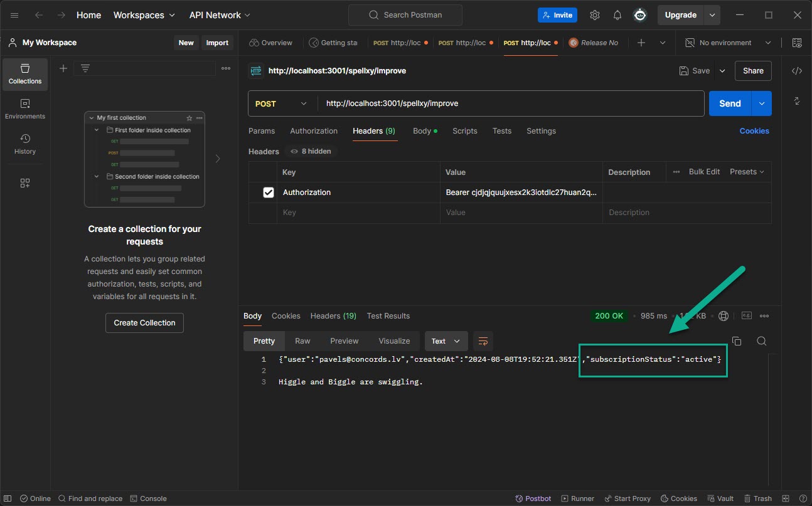Show the response Headers (19) tab
This screenshot has width=812, height=506.
(x=333, y=316)
